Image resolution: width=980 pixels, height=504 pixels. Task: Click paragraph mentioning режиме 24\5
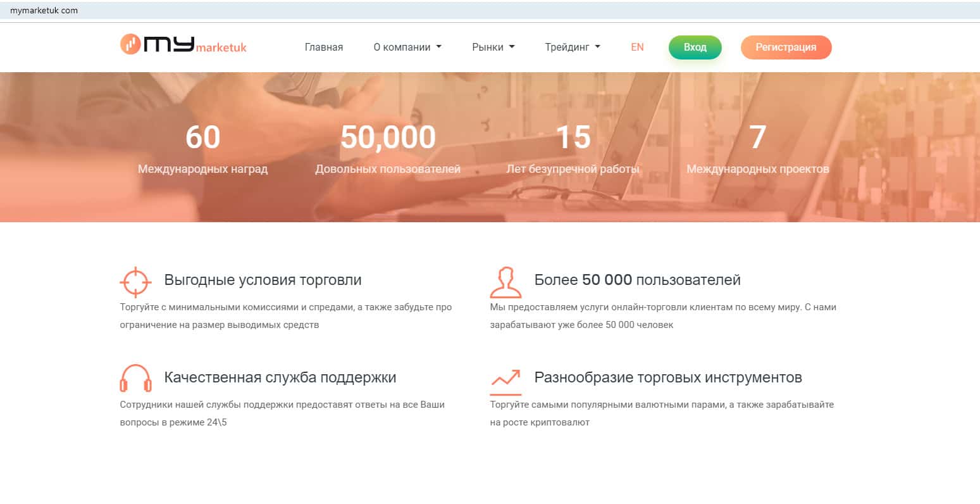pyautogui.click(x=282, y=413)
